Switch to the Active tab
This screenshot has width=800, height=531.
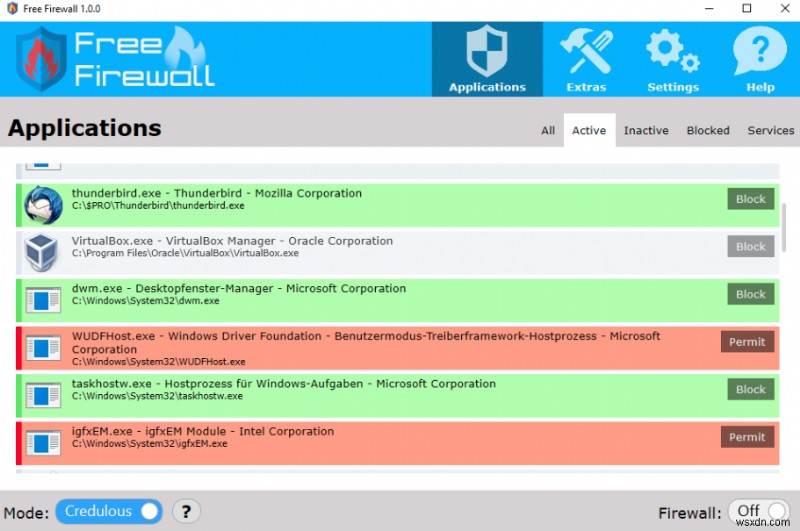click(589, 131)
